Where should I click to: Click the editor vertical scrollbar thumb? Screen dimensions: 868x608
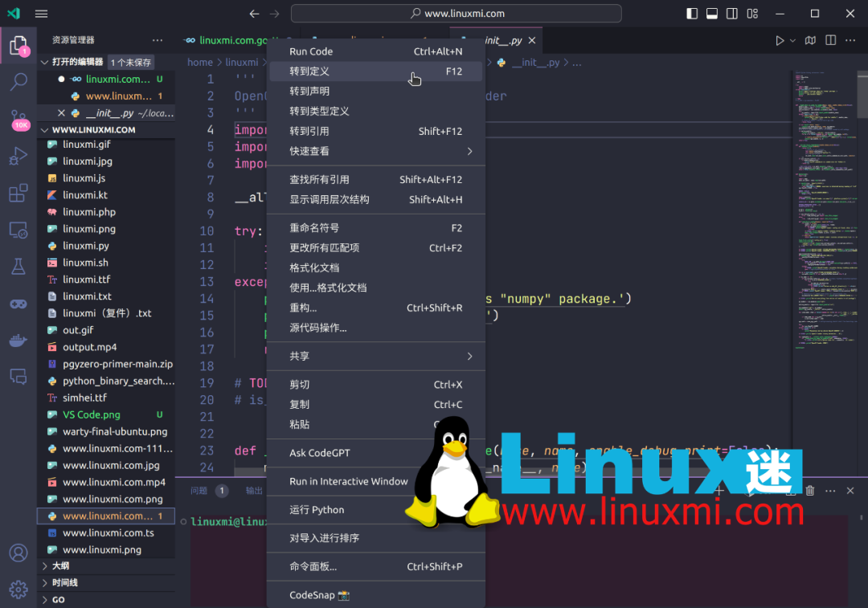pyautogui.click(x=862, y=95)
